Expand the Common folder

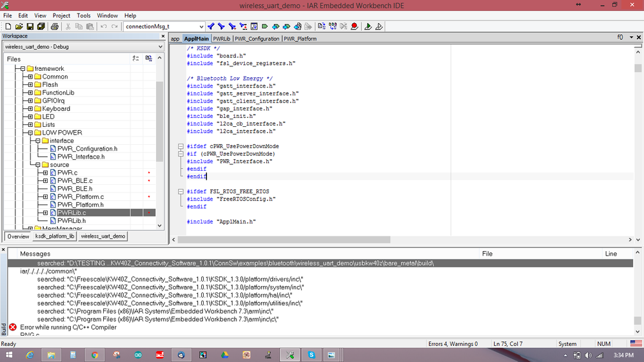[x=30, y=77]
